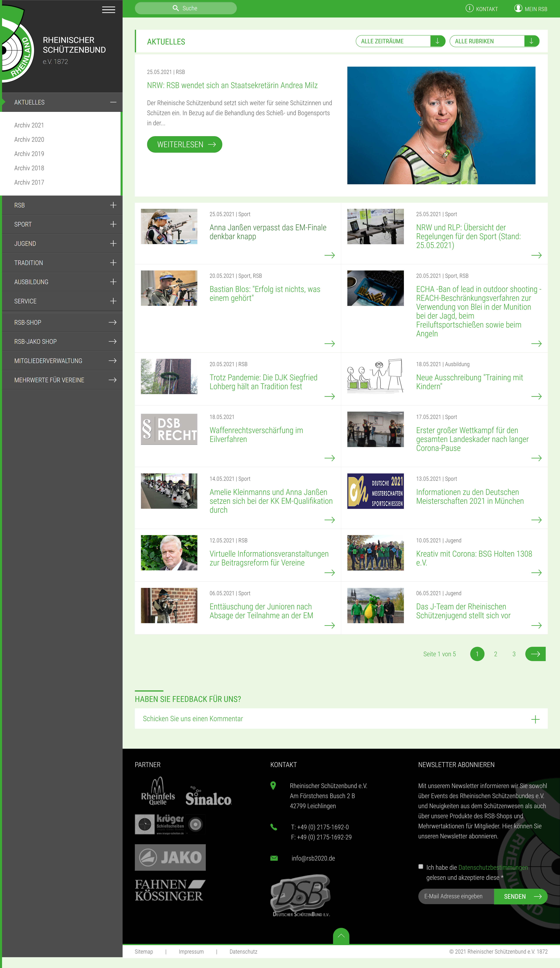Open RSB-Shop menu item

coord(62,322)
